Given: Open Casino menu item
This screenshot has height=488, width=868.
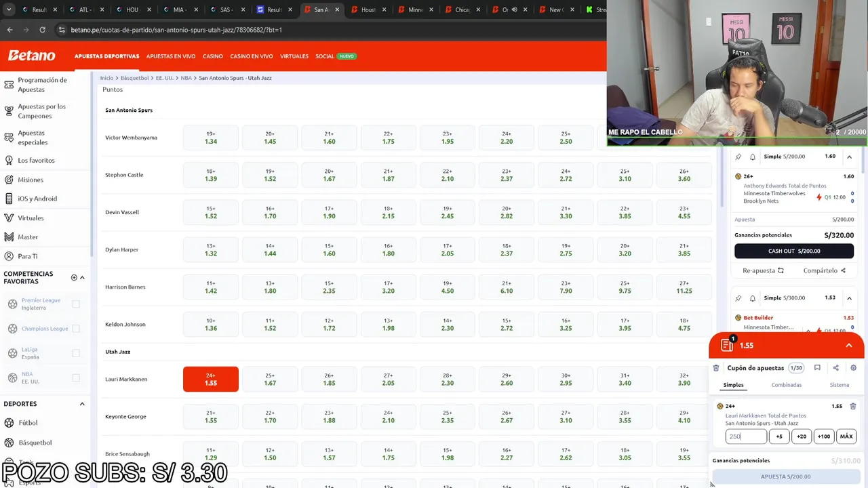Looking at the screenshot, I should (213, 56).
